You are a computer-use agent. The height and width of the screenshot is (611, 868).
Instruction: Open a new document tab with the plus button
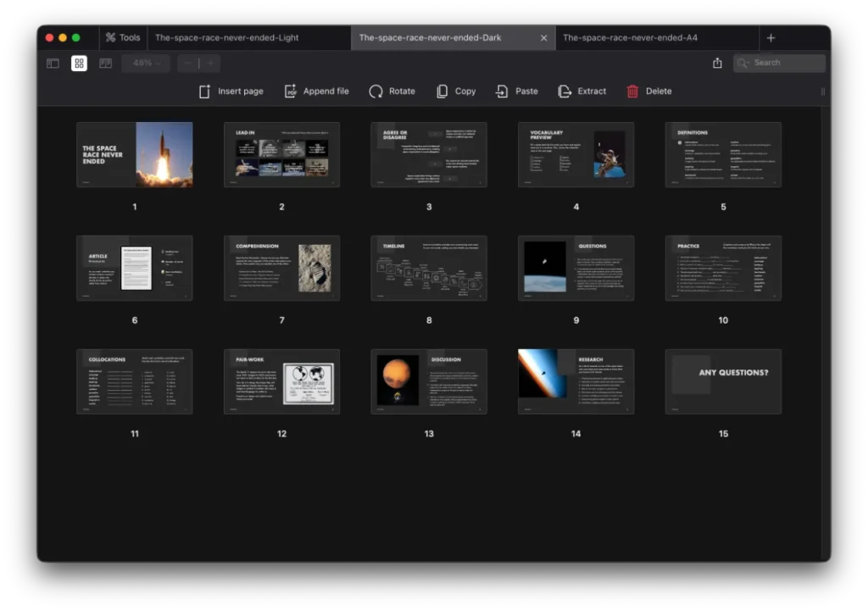770,37
